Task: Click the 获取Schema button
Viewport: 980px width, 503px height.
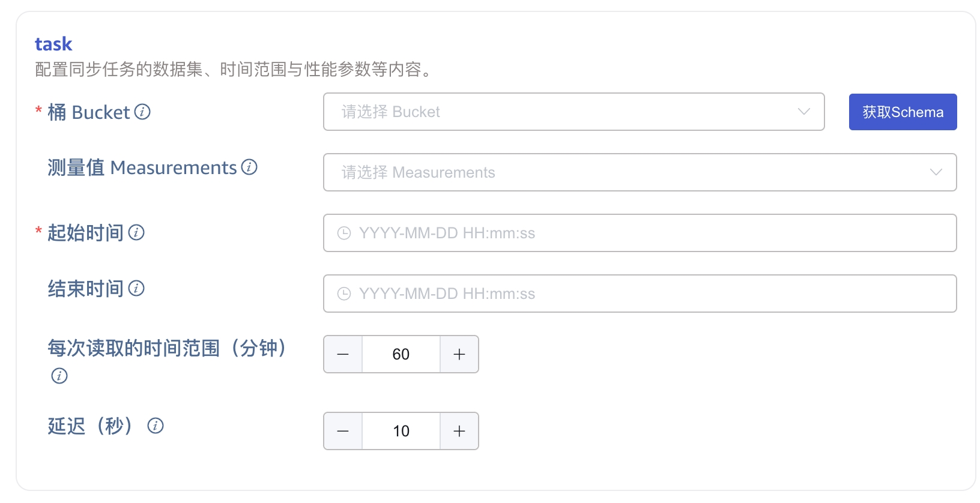Action: [x=903, y=112]
